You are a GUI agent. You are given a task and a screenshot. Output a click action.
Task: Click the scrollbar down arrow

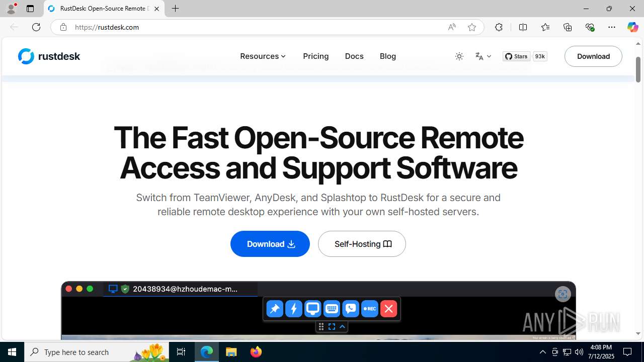point(638,334)
